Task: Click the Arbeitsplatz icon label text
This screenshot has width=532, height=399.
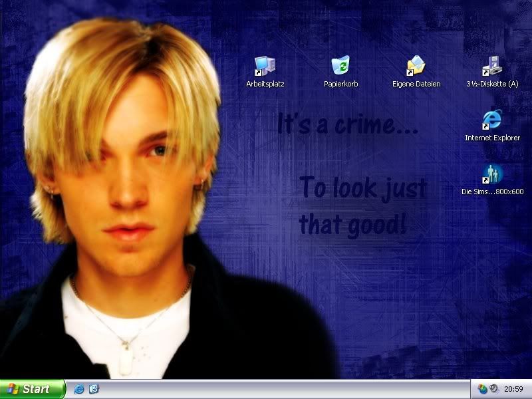Action: (x=265, y=84)
